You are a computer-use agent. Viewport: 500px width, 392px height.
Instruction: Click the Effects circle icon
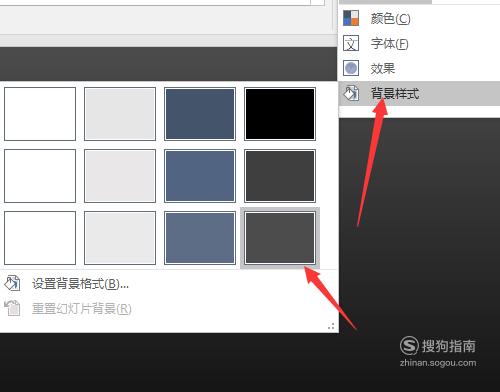[x=351, y=68]
